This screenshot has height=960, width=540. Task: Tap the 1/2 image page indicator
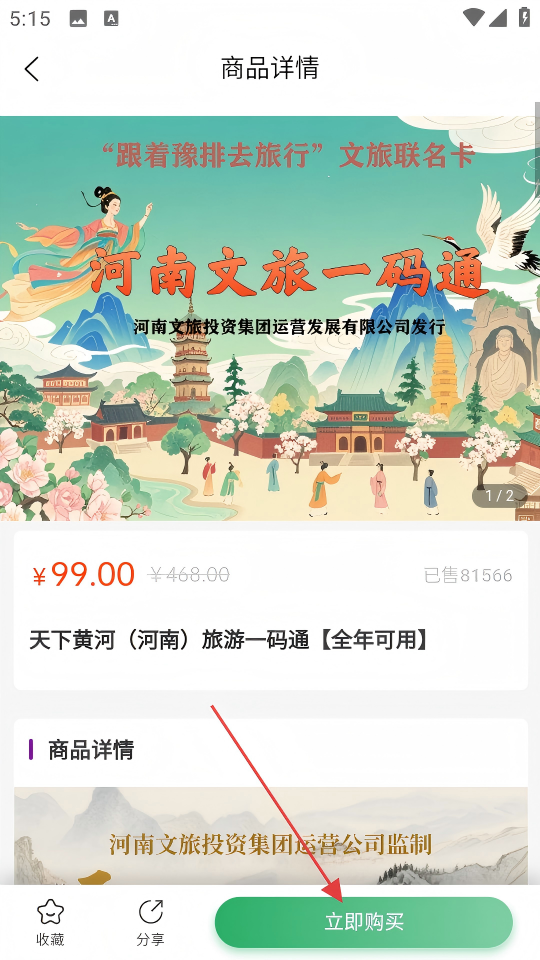pyautogui.click(x=500, y=496)
